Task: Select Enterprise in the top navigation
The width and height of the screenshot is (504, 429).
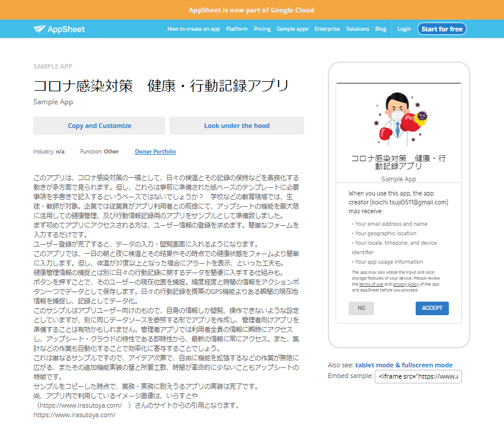Action: point(327,29)
